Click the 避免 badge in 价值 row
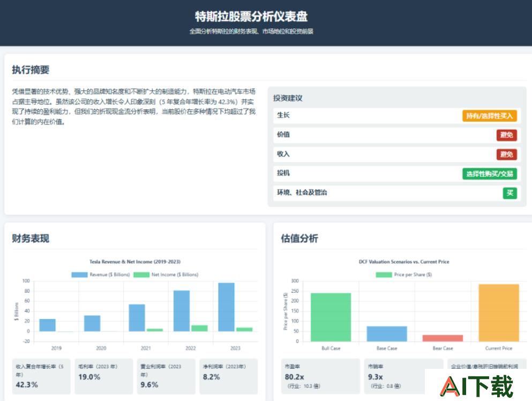 pos(507,135)
